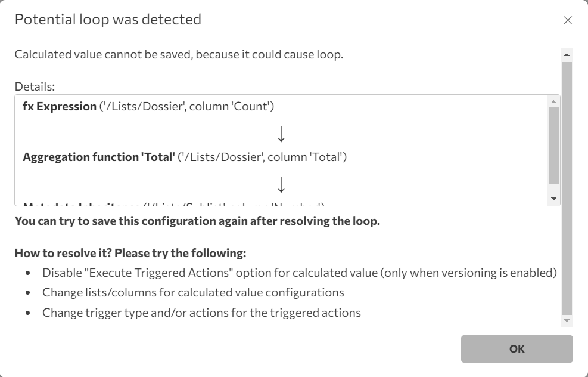Close the Potential loop dialog
588x377 pixels.
pos(568,20)
